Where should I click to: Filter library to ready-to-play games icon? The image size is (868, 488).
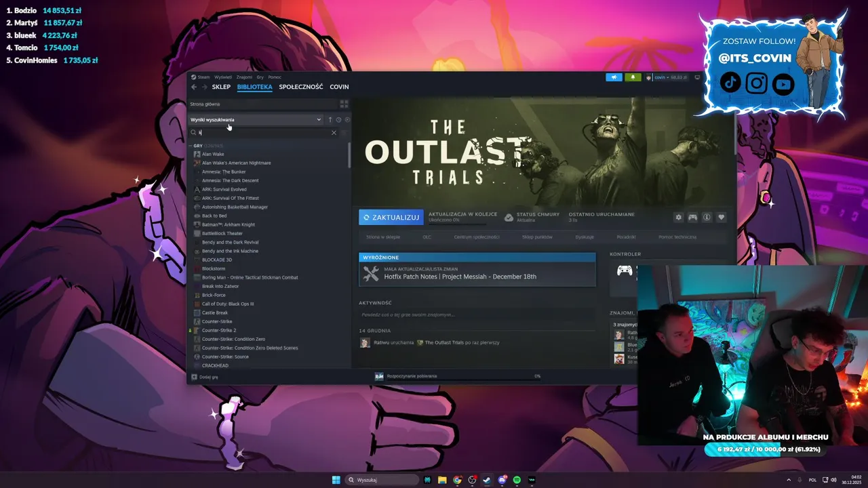(x=347, y=120)
